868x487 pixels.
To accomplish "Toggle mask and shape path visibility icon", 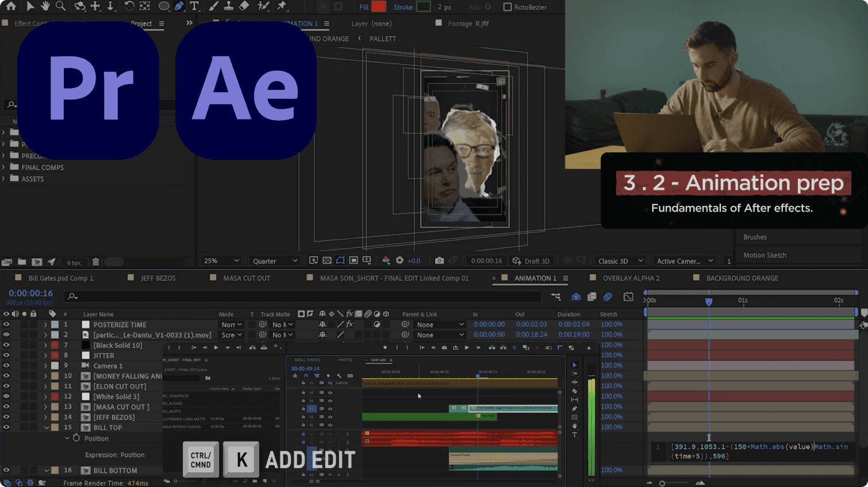I will coord(340,260).
